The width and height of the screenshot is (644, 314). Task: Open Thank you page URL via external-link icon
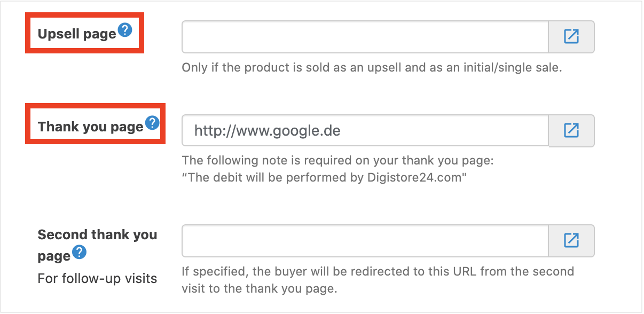(x=571, y=130)
